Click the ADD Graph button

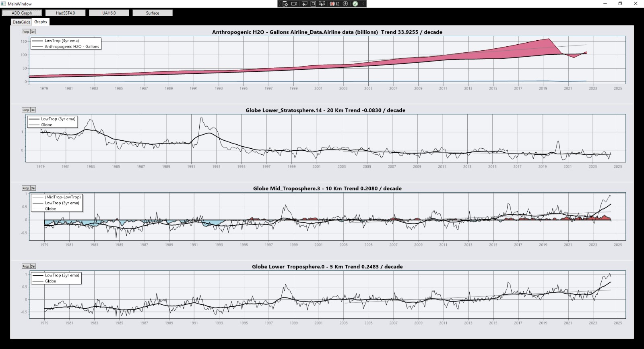(22, 13)
